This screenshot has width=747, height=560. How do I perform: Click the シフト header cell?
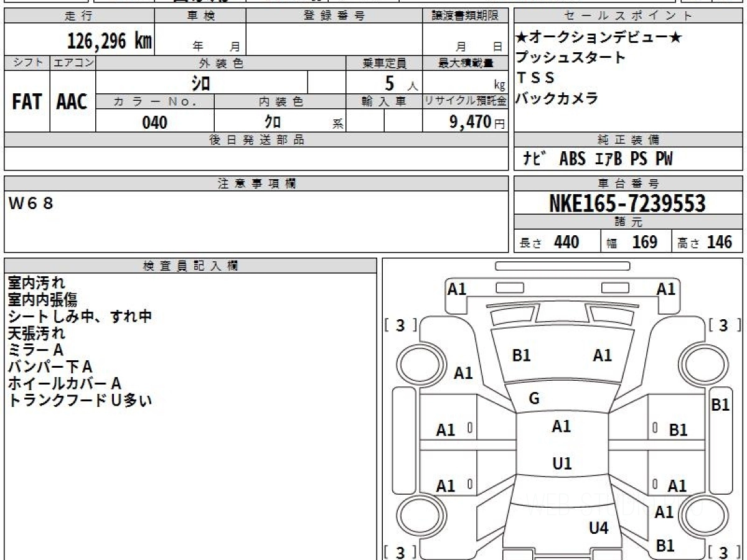(27, 63)
